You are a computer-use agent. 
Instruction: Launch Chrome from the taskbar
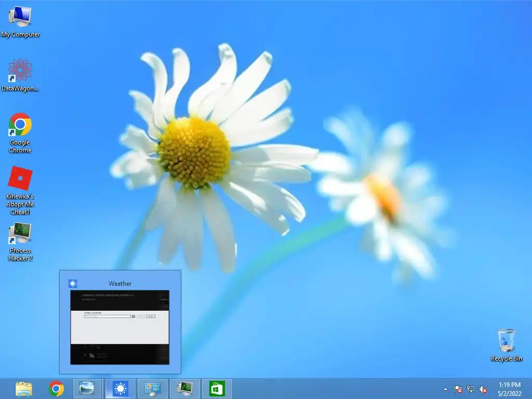click(x=56, y=389)
